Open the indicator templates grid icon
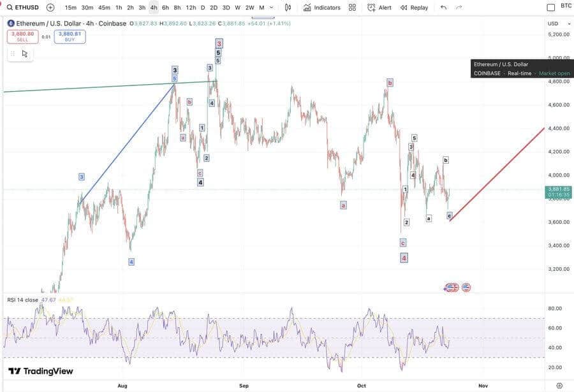This screenshot has width=574, height=392. (x=352, y=8)
